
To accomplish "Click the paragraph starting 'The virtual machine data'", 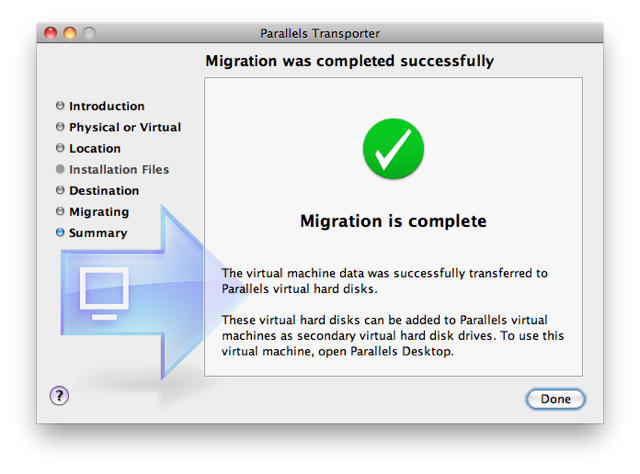I will 384,281.
